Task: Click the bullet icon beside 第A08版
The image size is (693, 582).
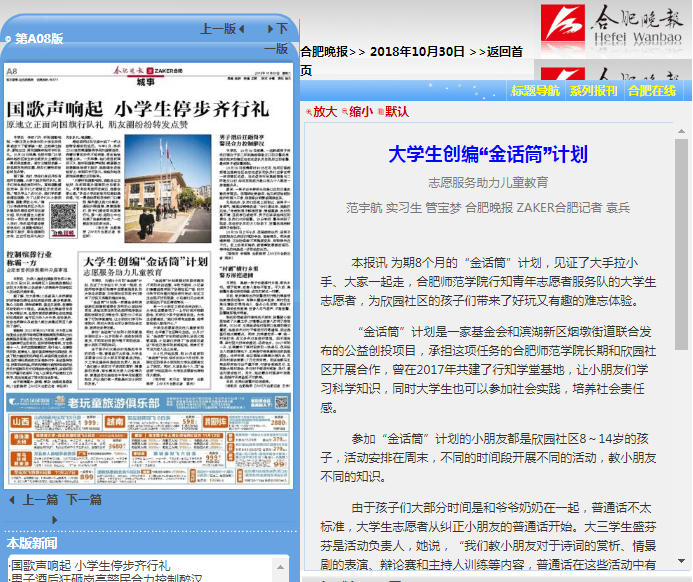Action: [7, 39]
